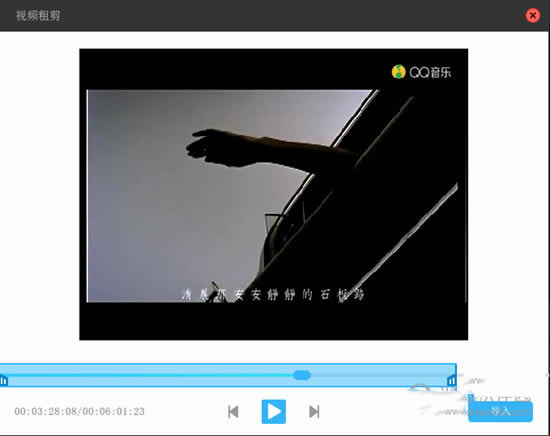The height and width of the screenshot is (436, 550).
Task: Click the QQ音乐 text watermark in preview
Action: pos(430,72)
